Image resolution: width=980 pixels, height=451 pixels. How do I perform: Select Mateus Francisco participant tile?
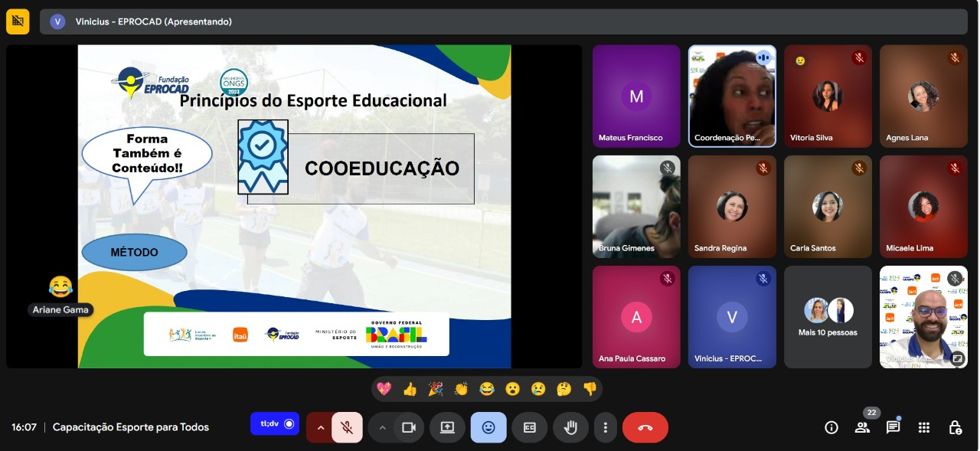tap(636, 96)
